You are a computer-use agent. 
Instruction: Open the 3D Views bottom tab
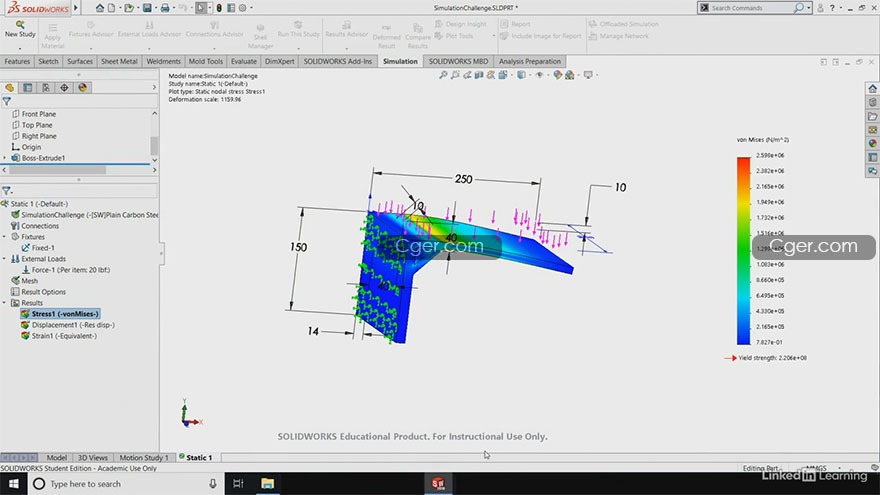pos(93,457)
